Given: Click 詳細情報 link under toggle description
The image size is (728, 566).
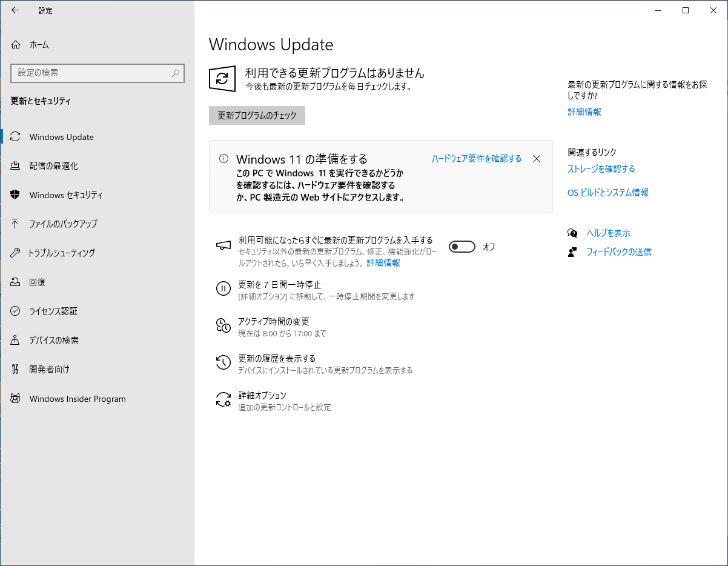Looking at the screenshot, I should [x=383, y=263].
